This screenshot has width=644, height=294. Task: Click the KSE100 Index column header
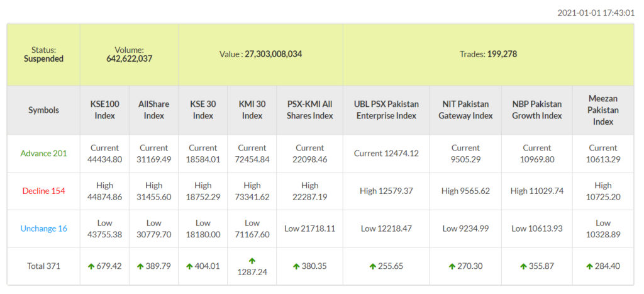pos(105,110)
